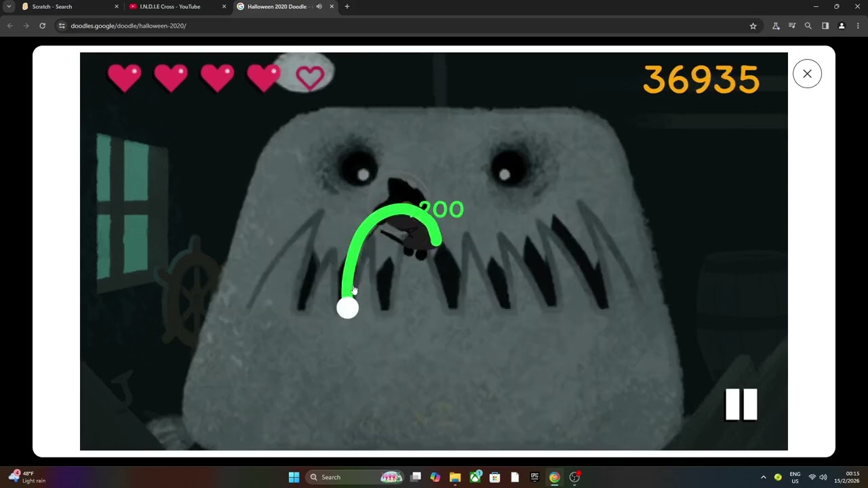Launch Copilot from the taskbar
Screen dimensions: 868x488
(435, 477)
